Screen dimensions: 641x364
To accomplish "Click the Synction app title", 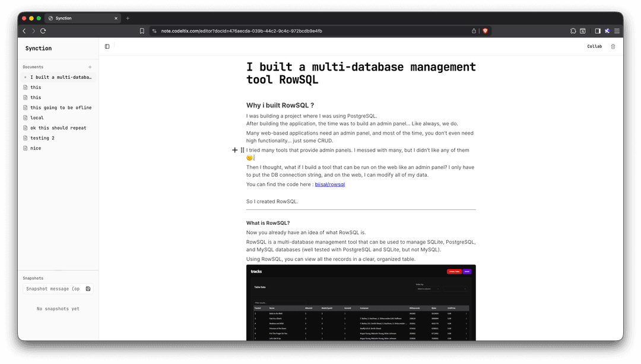I will (39, 48).
